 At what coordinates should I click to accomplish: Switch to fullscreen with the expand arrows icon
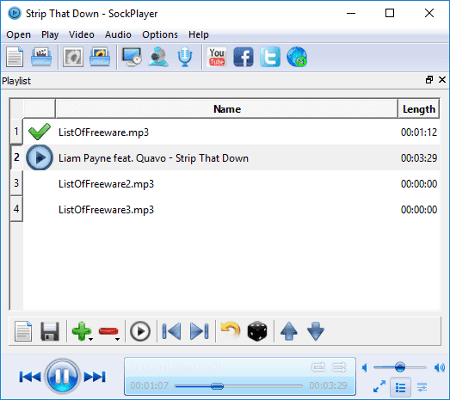point(379,386)
